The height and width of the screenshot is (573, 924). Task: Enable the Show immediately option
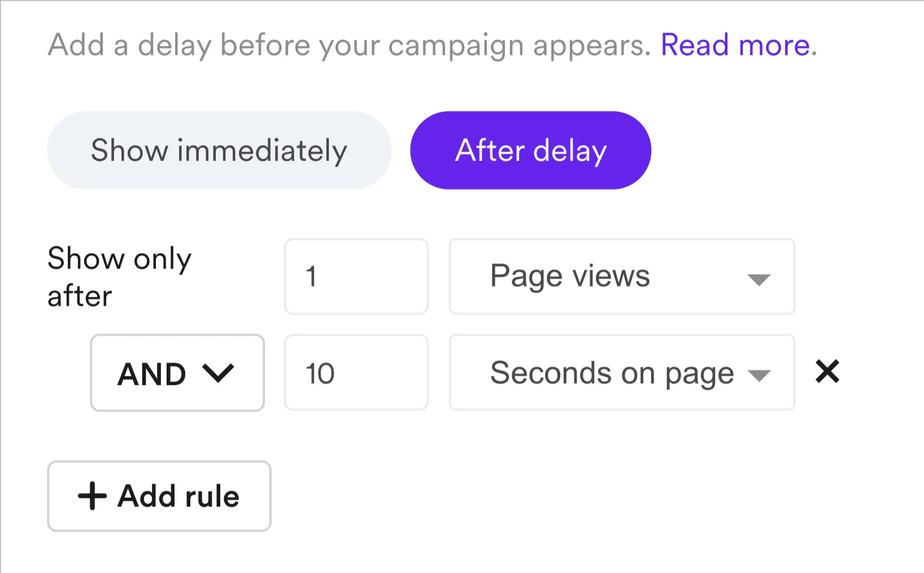click(x=219, y=150)
